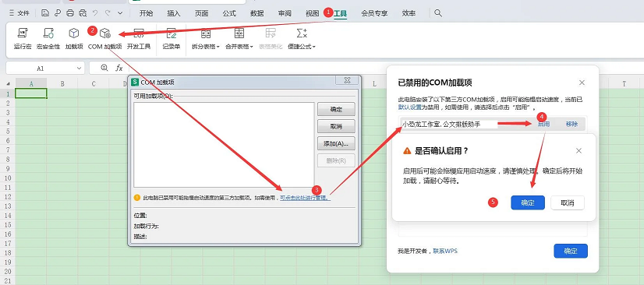
Task: Switch to the 数据 tab
Action: 257,13
